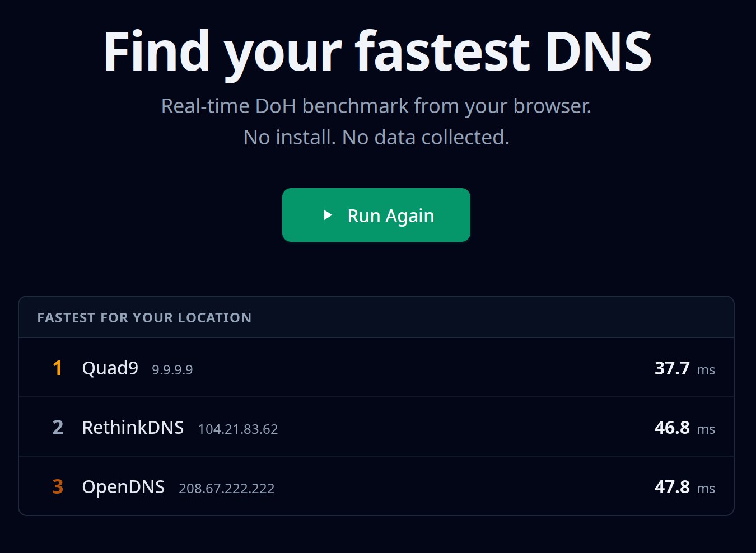Click RethinkDNS's 46.8 latency value

click(672, 428)
